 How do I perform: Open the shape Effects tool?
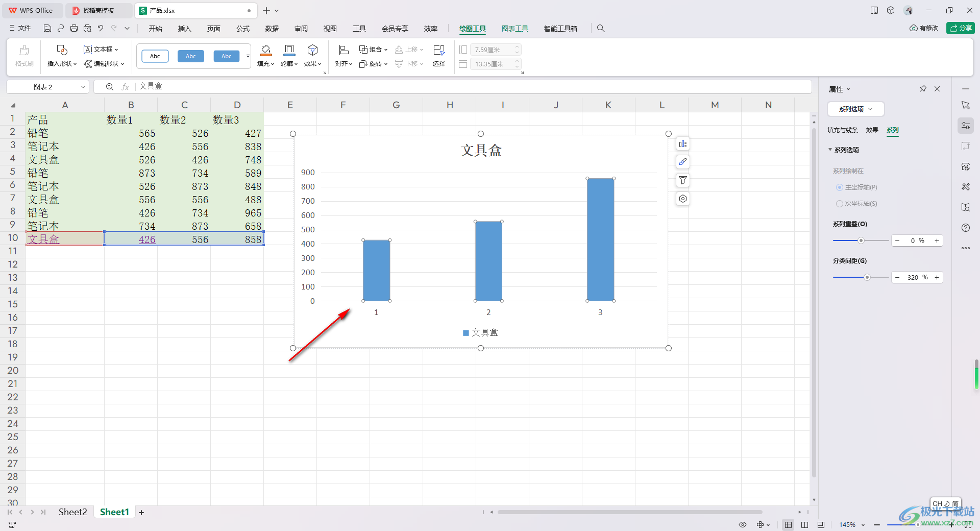pos(312,56)
